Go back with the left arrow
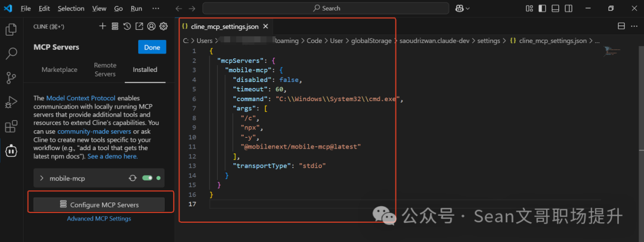The height and width of the screenshot is (242, 644). 178,8
